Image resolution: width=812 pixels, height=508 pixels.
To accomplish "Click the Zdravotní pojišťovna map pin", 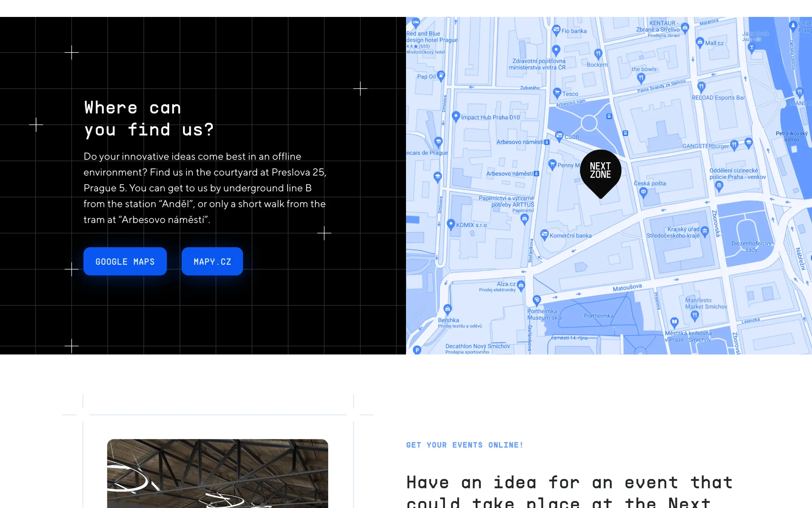I will point(556,51).
